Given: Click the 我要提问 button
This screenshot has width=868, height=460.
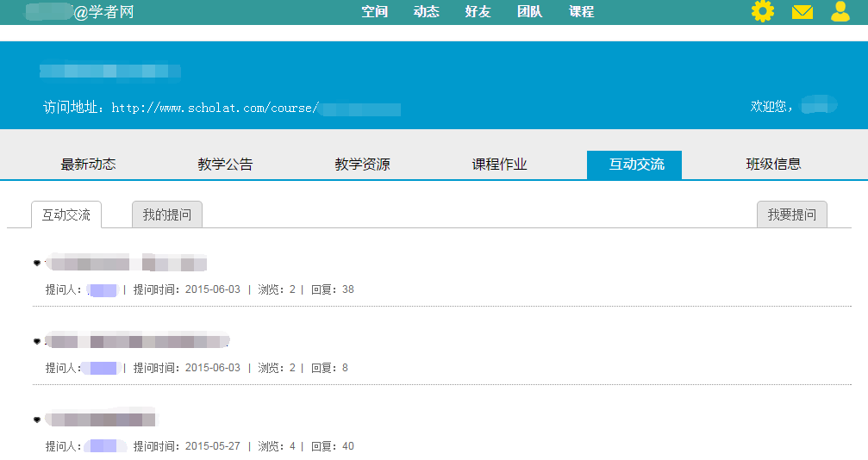Looking at the screenshot, I should point(791,214).
